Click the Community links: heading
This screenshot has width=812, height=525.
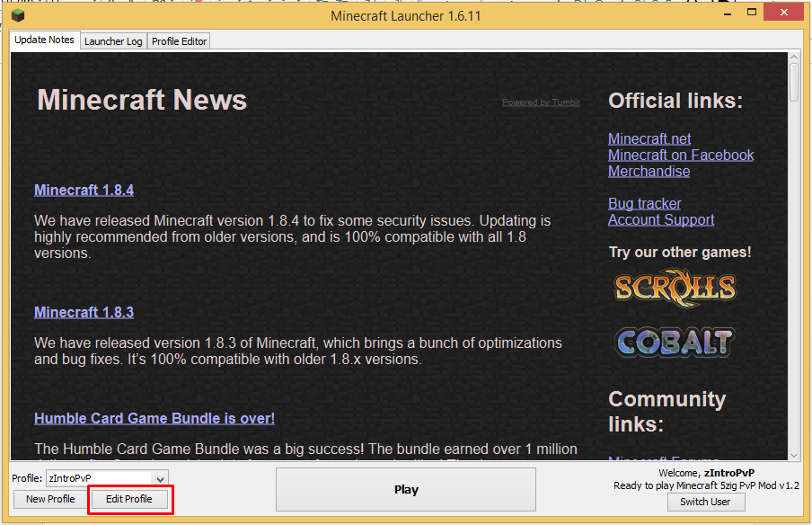point(667,412)
